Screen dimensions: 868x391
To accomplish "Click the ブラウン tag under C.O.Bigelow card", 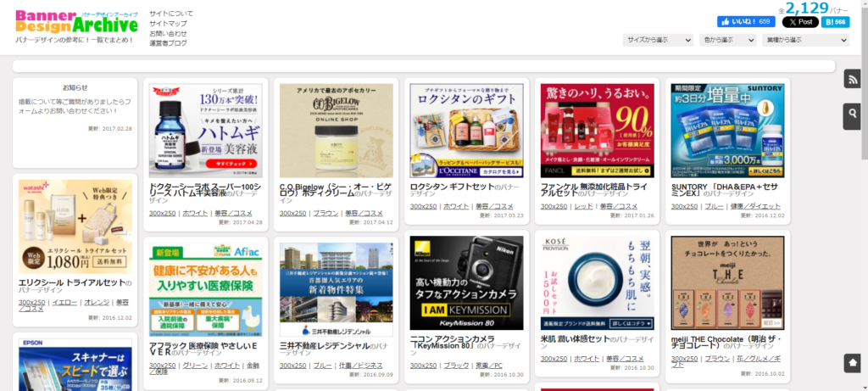I will (x=325, y=213).
